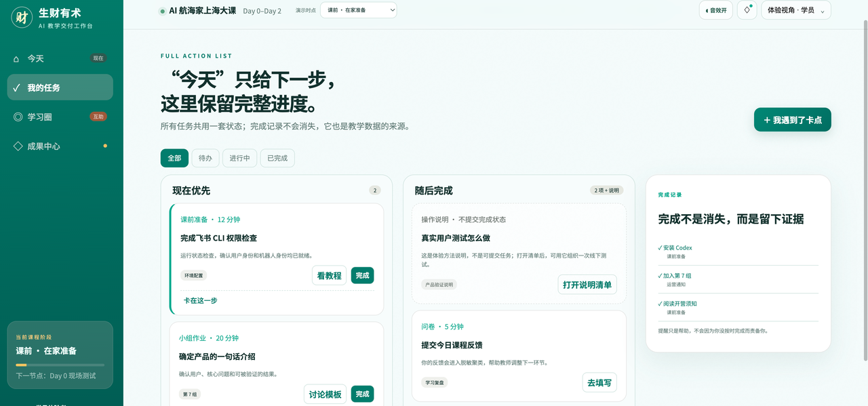Click the 生财有术 logo icon
Viewport: 868px width, 406px height.
pyautogui.click(x=22, y=18)
